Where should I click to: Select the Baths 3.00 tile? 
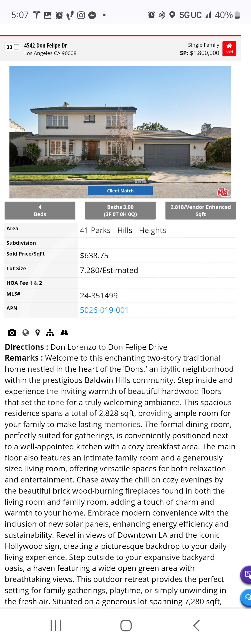[120, 210]
